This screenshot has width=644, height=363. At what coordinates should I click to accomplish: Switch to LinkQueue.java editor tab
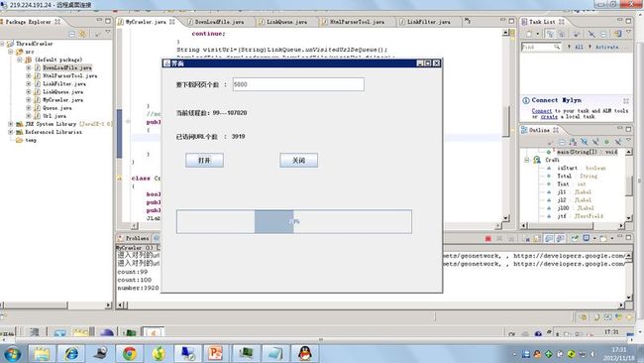(x=286, y=22)
